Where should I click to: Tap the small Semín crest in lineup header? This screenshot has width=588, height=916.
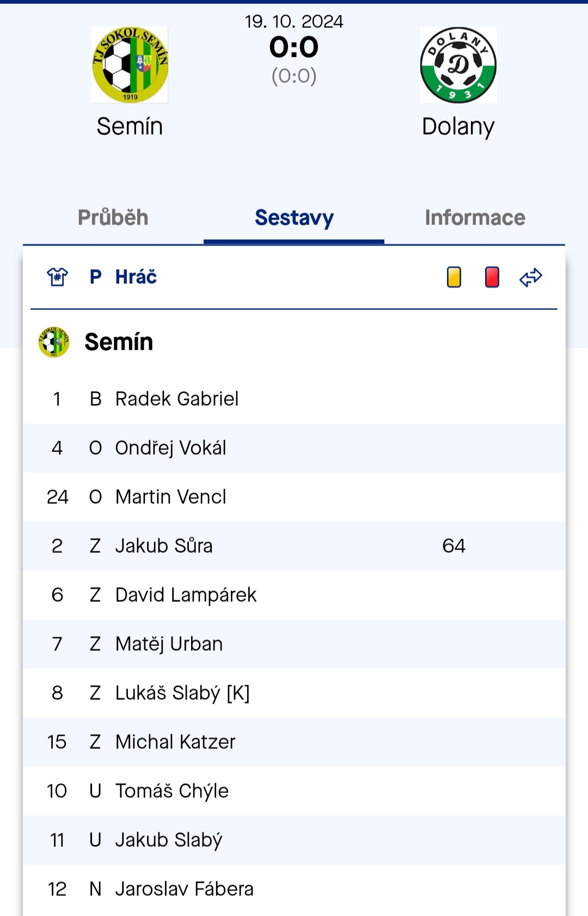54,342
